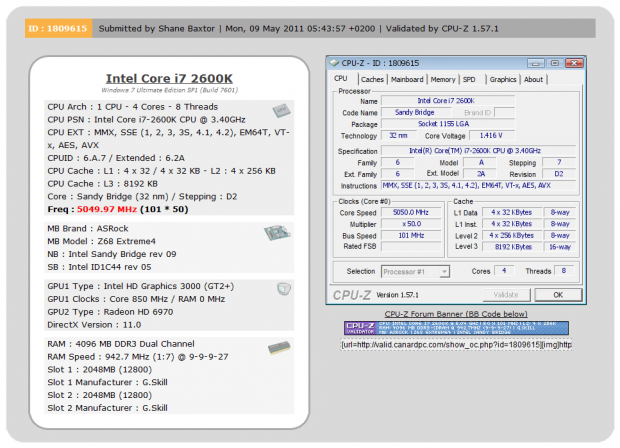Viewport: 620px width, 448px height.
Task: Open the Mainboard tab
Action: pos(407,79)
